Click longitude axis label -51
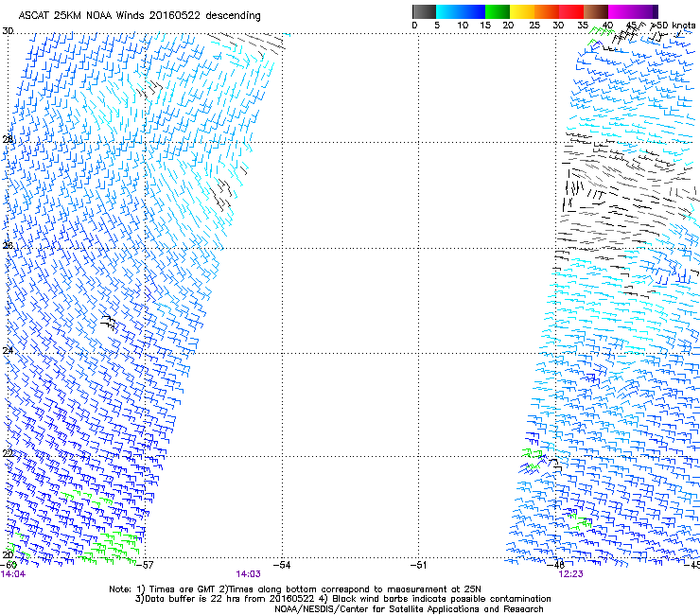 (x=418, y=565)
